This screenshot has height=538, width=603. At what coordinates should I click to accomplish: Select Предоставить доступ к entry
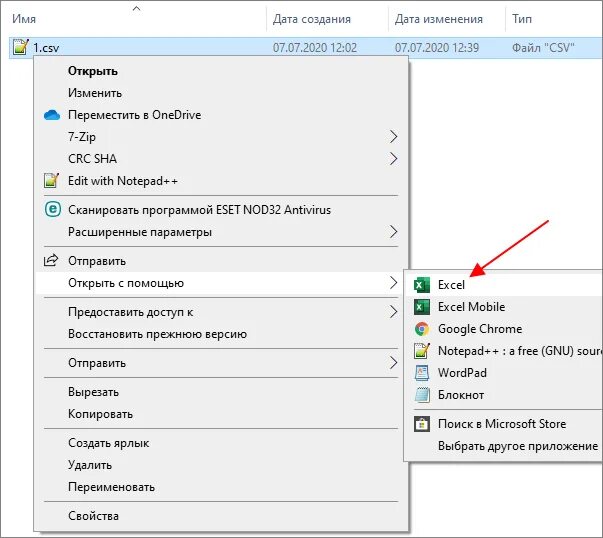pyautogui.click(x=221, y=312)
